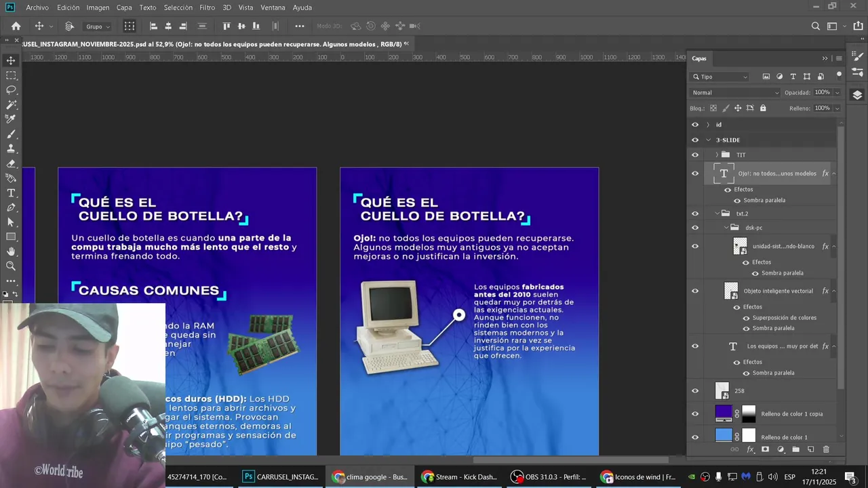Screen dimensions: 868x488
Task: Select the Clone Stamp tool
Action: [11, 149]
